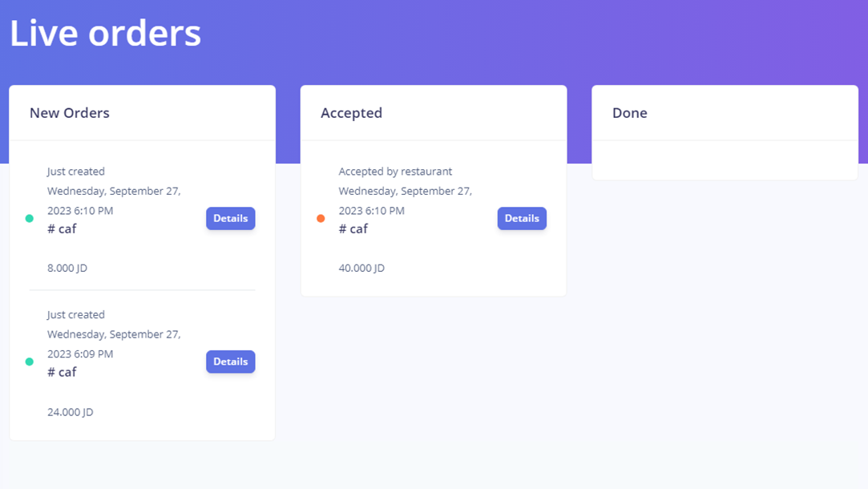Viewport: 868px width, 489px height.
Task: Click the Just created label of the 24.000 JD order
Action: pos(76,315)
